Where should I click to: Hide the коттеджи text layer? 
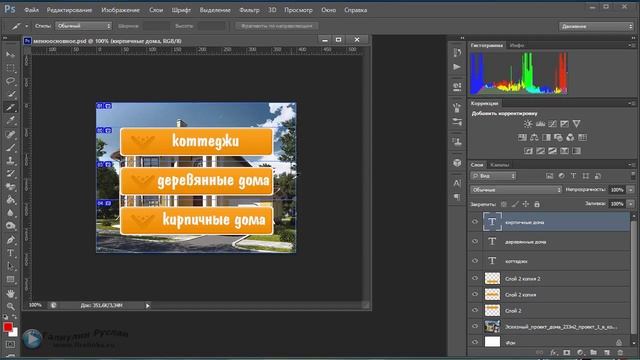point(475,260)
